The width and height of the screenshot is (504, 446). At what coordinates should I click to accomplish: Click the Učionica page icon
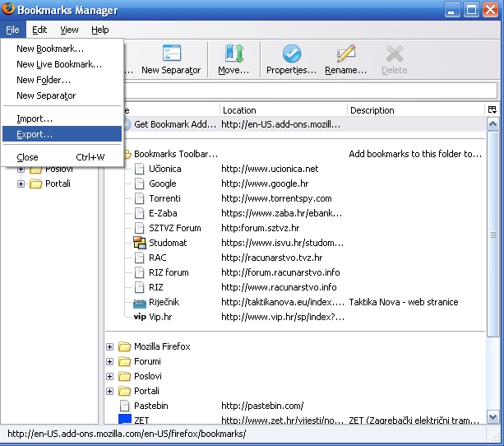tap(139, 169)
